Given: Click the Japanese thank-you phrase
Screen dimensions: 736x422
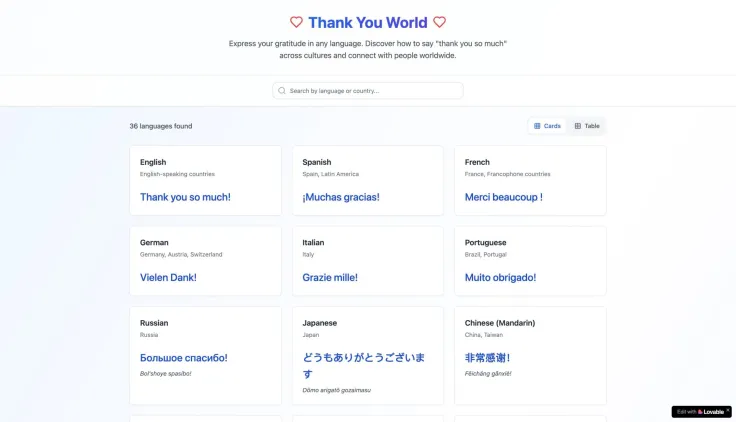Looking at the screenshot, I should 364,366.
